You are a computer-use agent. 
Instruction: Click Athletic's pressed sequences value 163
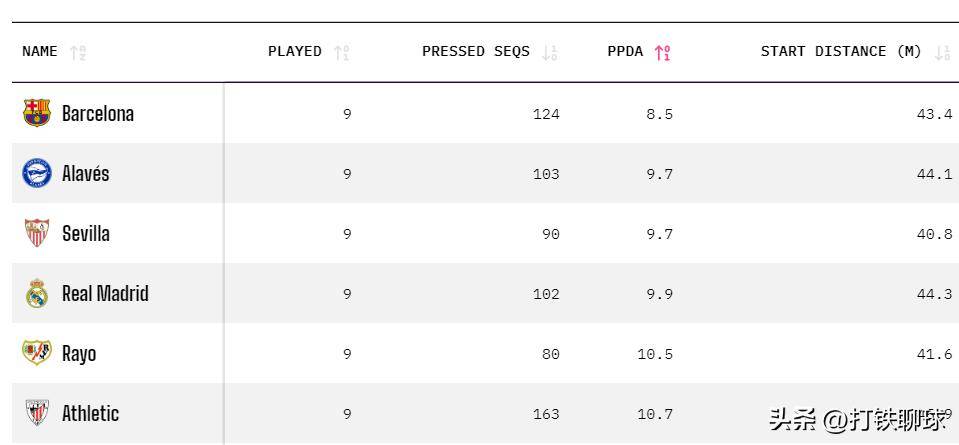click(x=546, y=414)
